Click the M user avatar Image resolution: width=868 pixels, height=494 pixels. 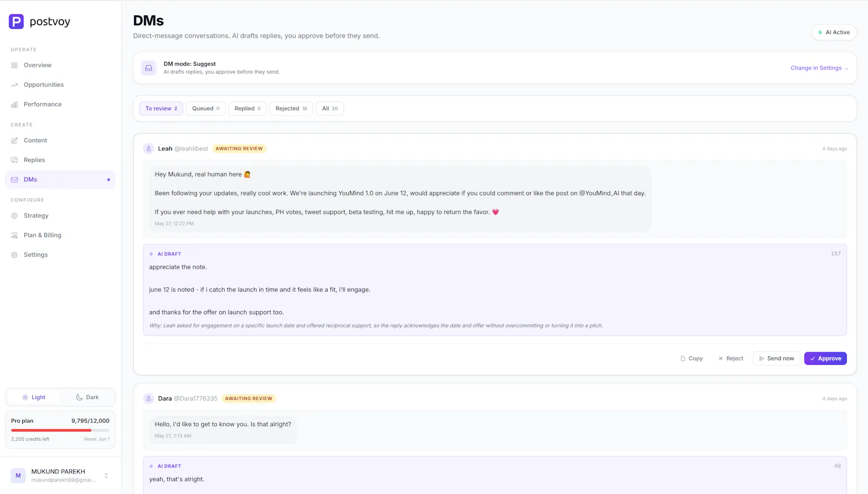click(x=18, y=476)
